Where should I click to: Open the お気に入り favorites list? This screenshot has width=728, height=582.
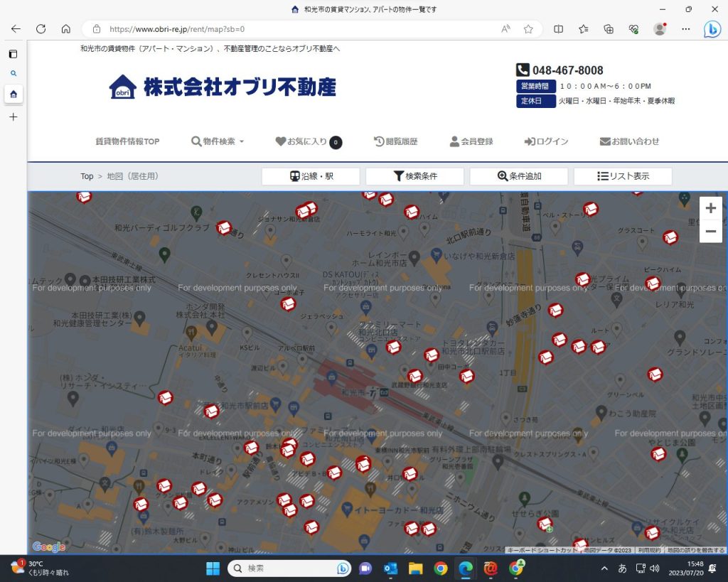coord(309,141)
